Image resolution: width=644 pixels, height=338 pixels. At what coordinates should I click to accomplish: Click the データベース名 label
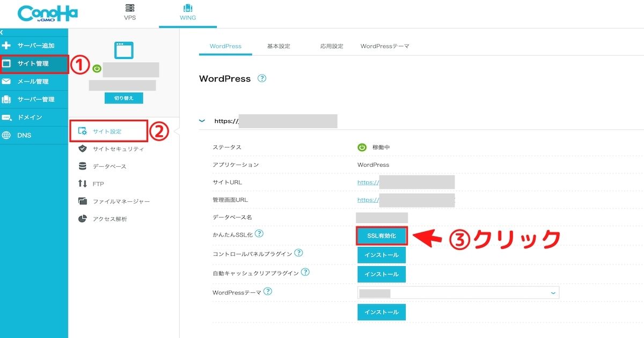232,217
